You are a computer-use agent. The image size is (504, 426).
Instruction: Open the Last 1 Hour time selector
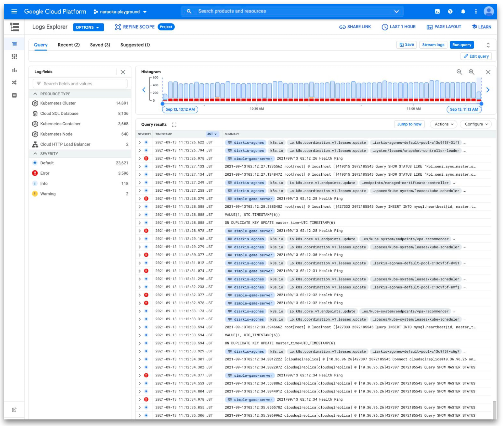[x=399, y=27]
